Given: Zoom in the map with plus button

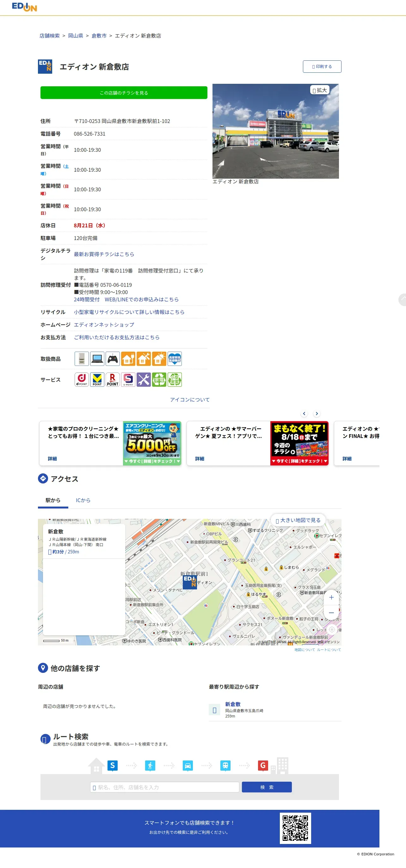Looking at the screenshot, I should [x=332, y=597].
